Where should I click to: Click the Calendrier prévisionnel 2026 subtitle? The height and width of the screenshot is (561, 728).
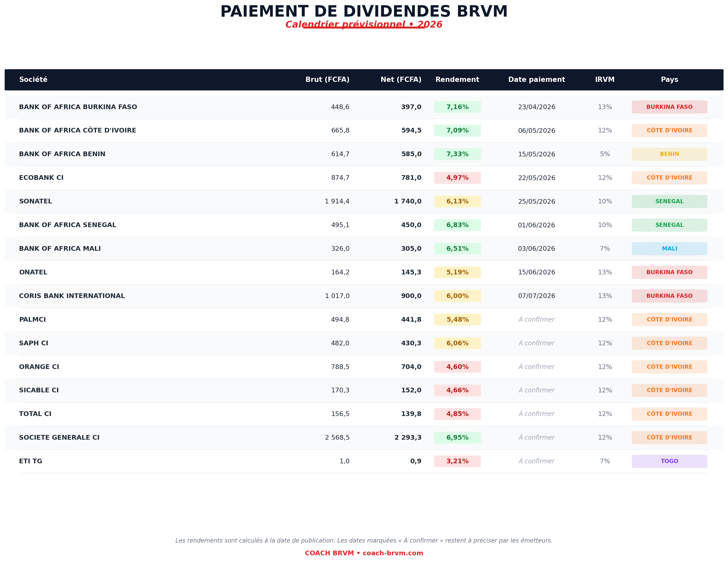[x=364, y=25]
